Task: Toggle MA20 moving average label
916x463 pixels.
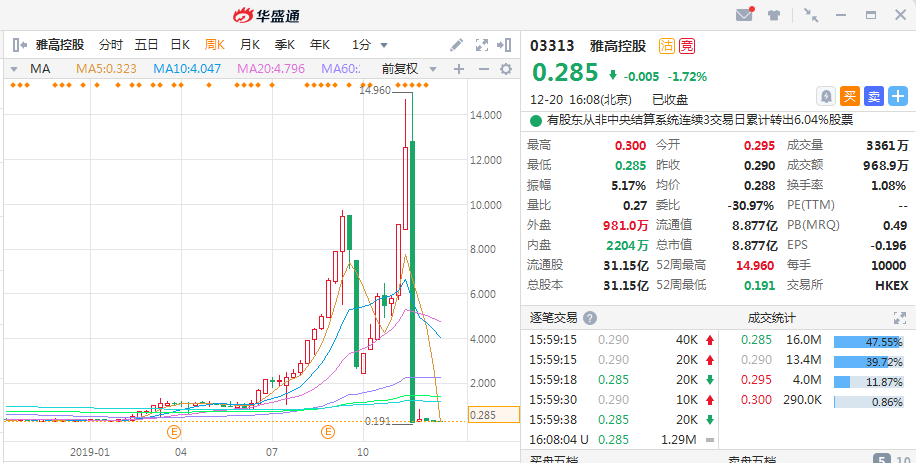Action: pos(271,69)
